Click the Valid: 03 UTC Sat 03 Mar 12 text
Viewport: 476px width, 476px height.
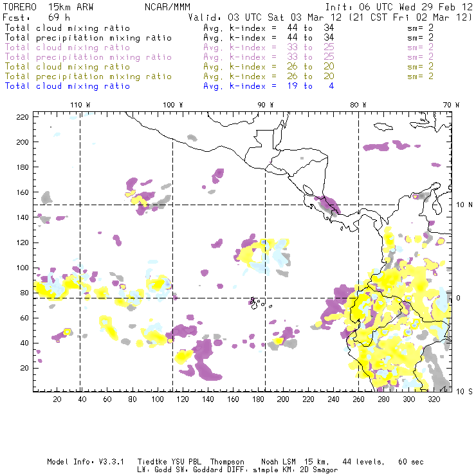(266, 17)
